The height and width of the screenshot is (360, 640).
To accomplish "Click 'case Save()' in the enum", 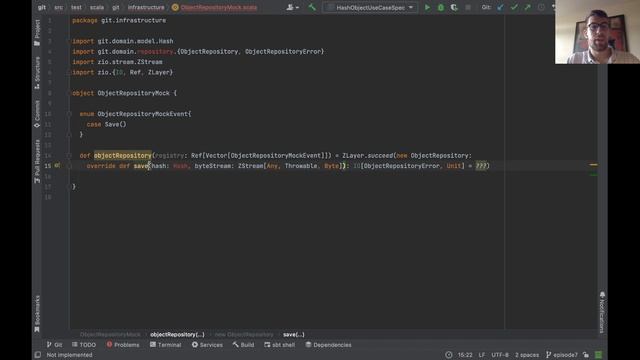I will (107, 124).
